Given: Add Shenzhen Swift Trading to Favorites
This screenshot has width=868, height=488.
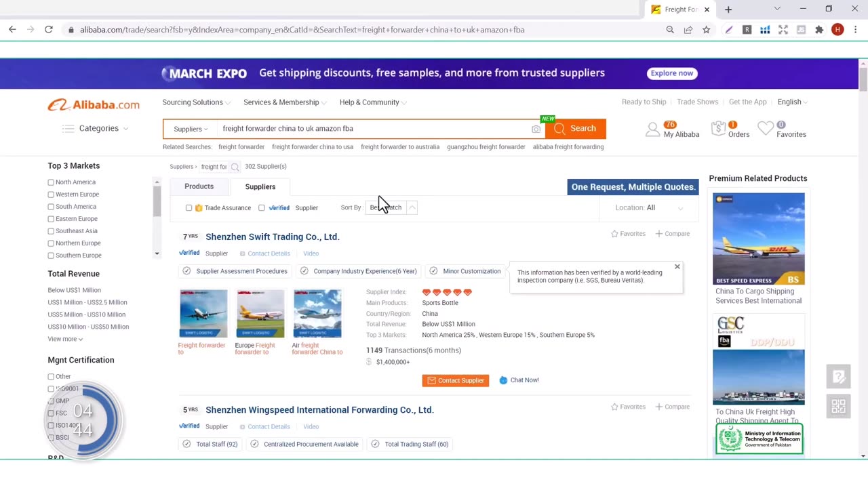Looking at the screenshot, I should pyautogui.click(x=628, y=234).
